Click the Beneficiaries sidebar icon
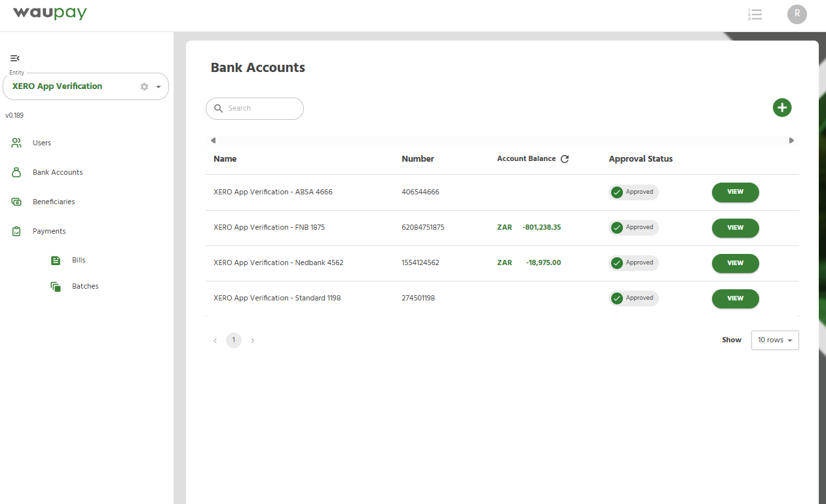The image size is (826, 504). [x=17, y=202]
